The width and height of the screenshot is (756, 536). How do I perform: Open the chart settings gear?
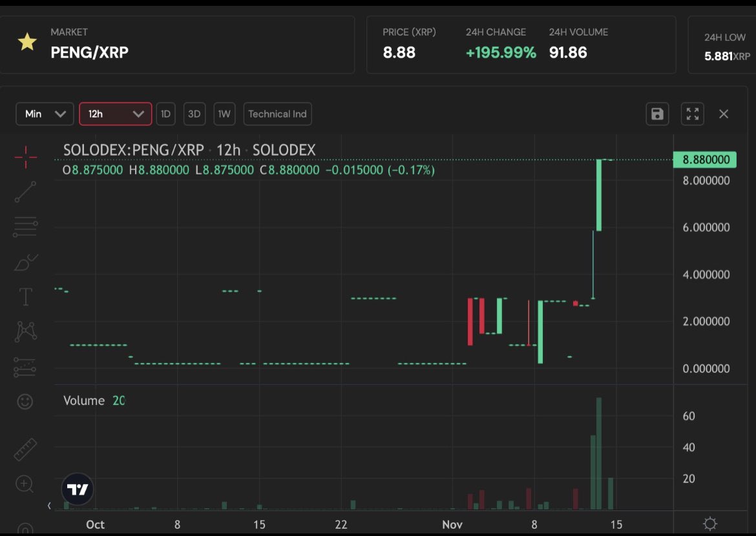709,524
